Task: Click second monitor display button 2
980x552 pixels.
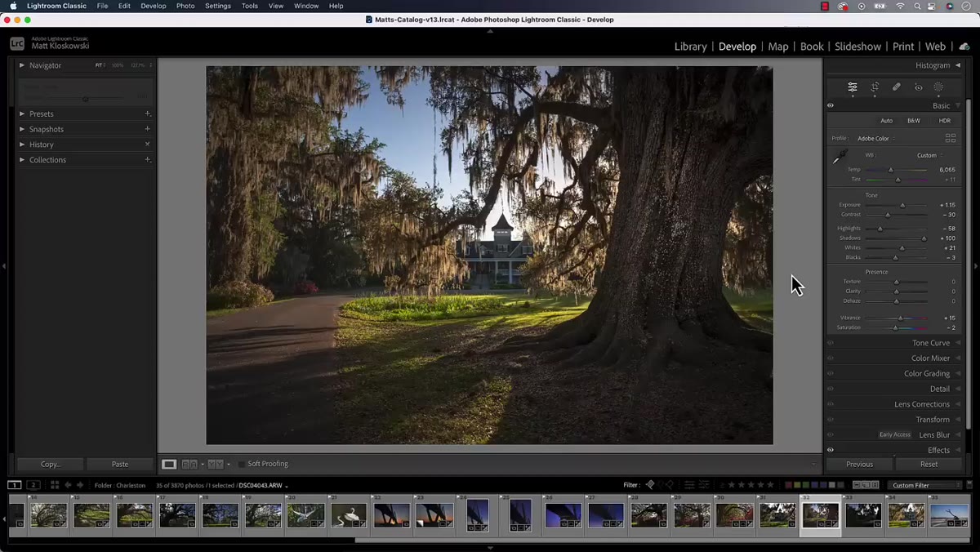Action: coord(33,485)
